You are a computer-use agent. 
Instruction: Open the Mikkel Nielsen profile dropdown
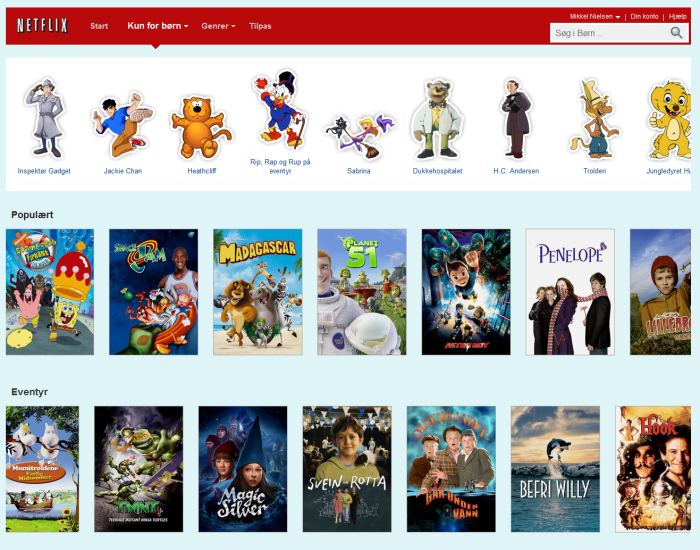click(595, 17)
